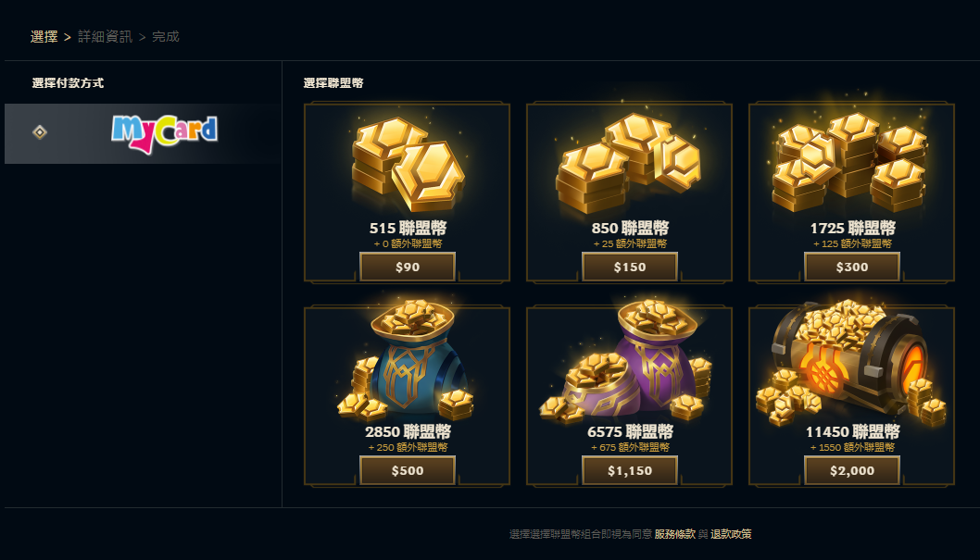Go to the 選擇 breadcrumb step
Screen dimensions: 980x560
click(44, 37)
